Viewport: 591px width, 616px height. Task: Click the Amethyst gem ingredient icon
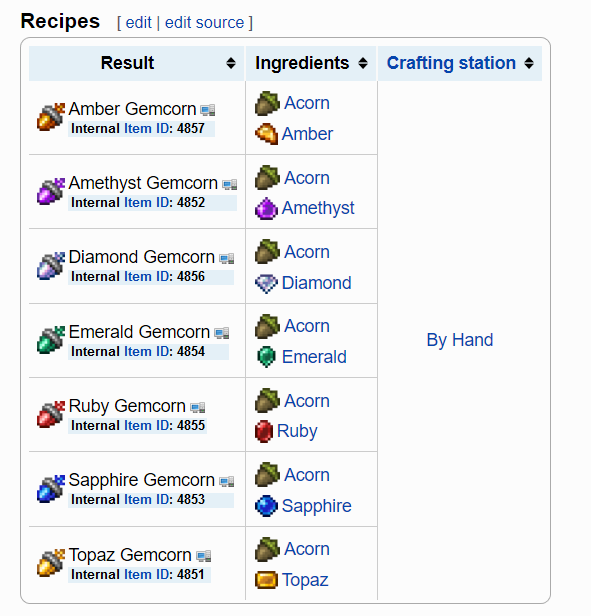coord(266,208)
